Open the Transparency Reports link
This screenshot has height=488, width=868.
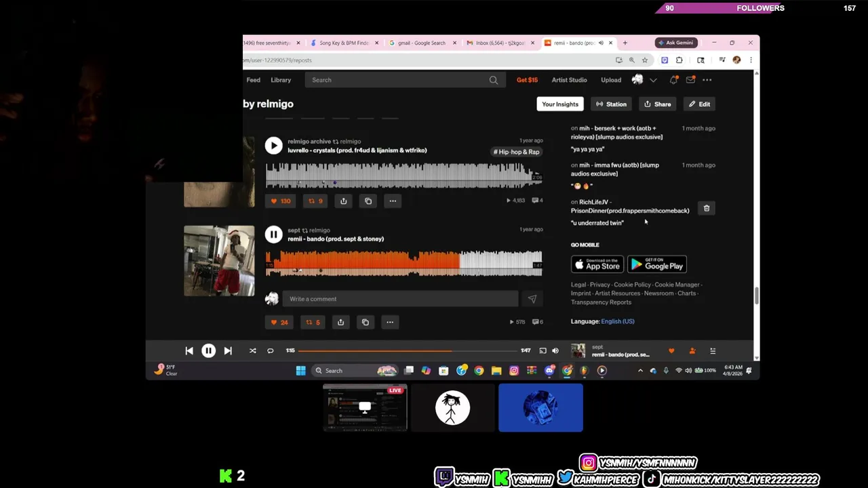pyautogui.click(x=601, y=302)
